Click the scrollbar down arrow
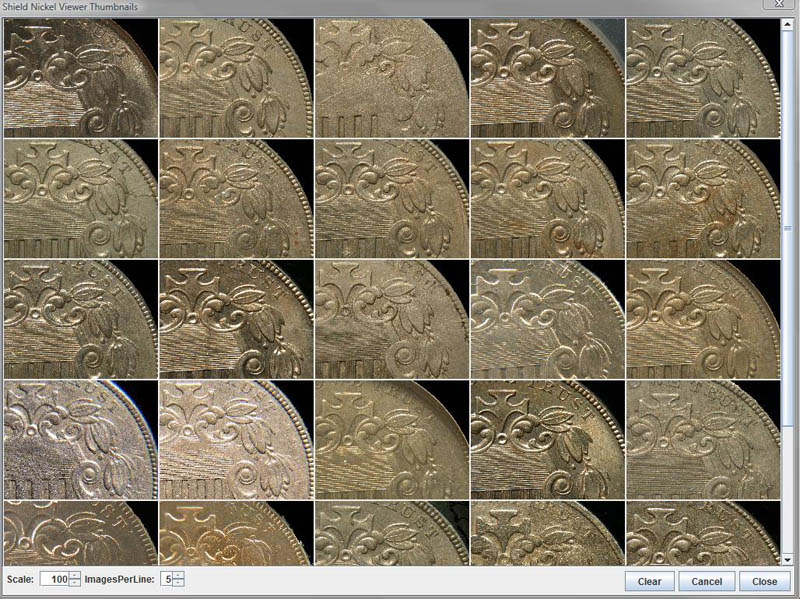The width and height of the screenshot is (800, 599). pos(788,560)
